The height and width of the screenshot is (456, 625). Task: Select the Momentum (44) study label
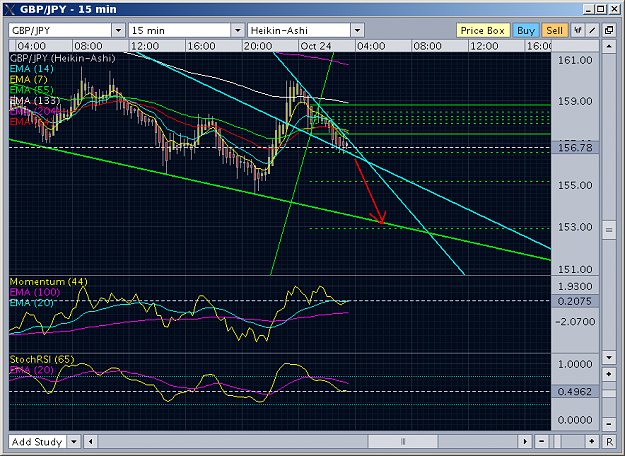point(49,282)
